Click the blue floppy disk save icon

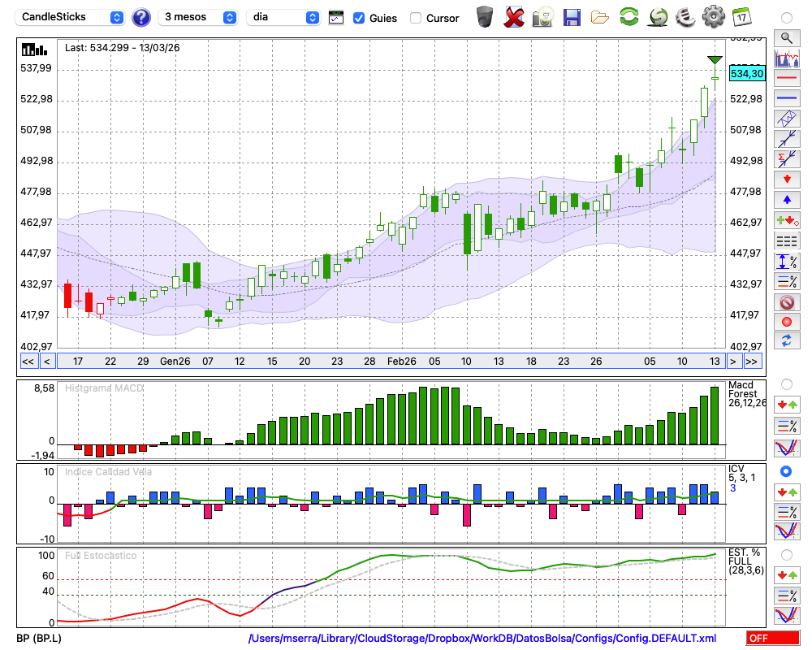click(572, 16)
